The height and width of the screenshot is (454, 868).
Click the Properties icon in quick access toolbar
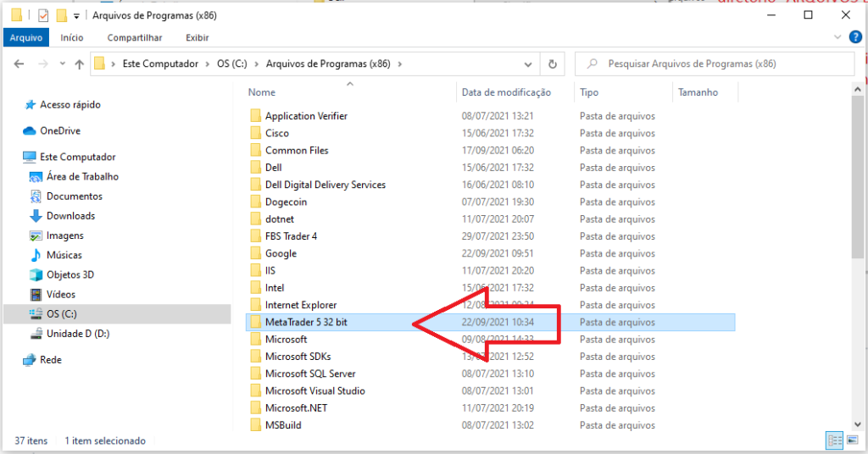(44, 15)
